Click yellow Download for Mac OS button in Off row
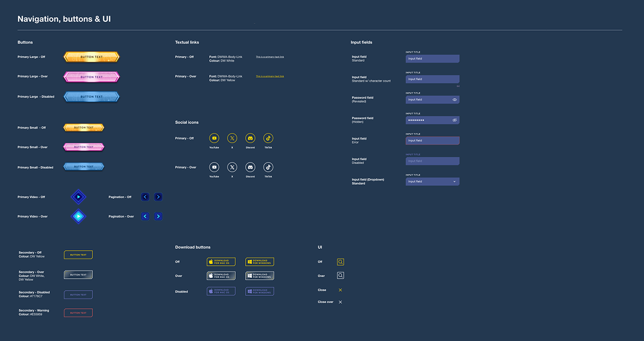Image resolution: width=644 pixels, height=341 pixels. (221, 262)
